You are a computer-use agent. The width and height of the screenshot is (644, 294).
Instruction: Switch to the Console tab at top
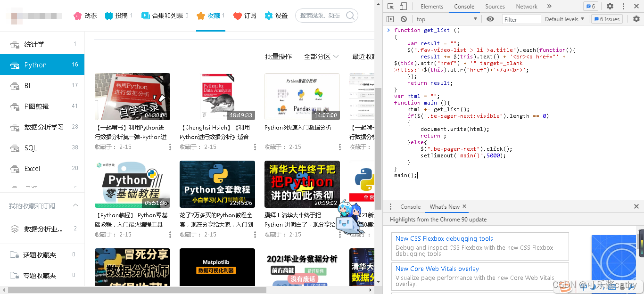coord(464,7)
